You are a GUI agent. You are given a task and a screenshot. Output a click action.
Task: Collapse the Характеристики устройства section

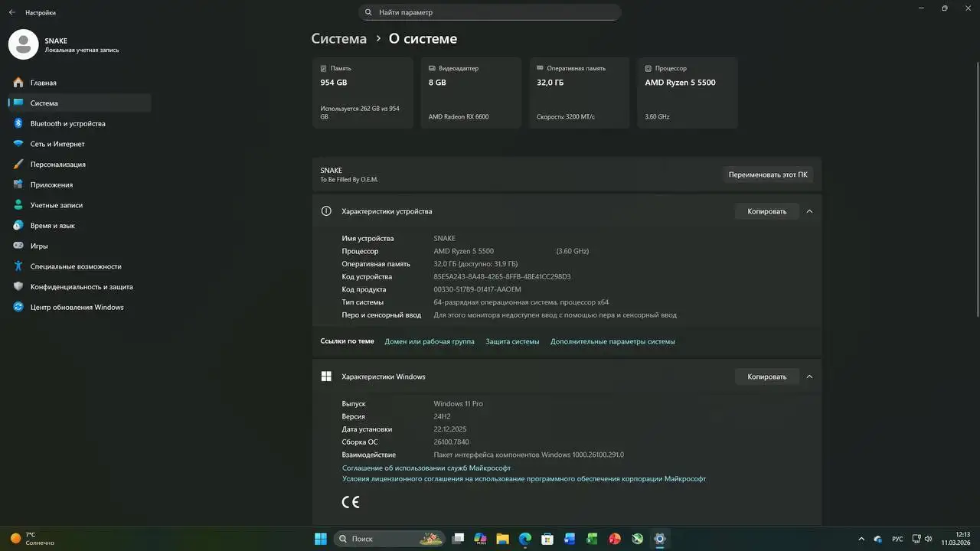[809, 211]
